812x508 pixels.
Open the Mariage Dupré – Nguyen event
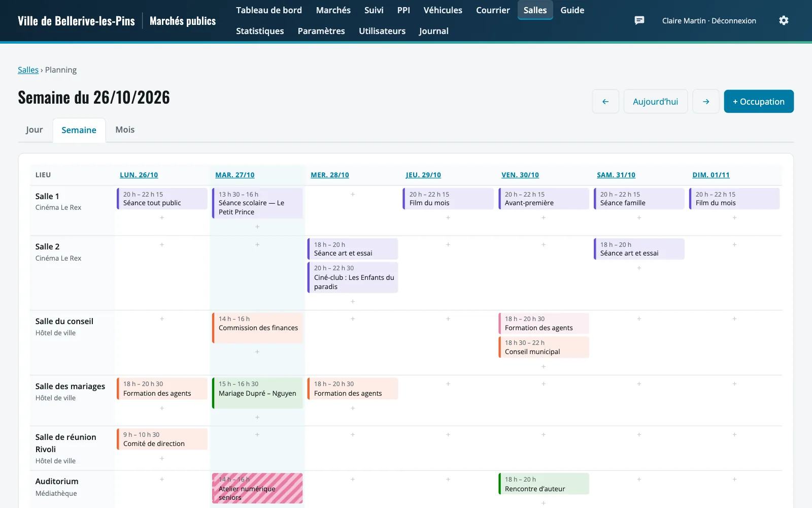257,393
